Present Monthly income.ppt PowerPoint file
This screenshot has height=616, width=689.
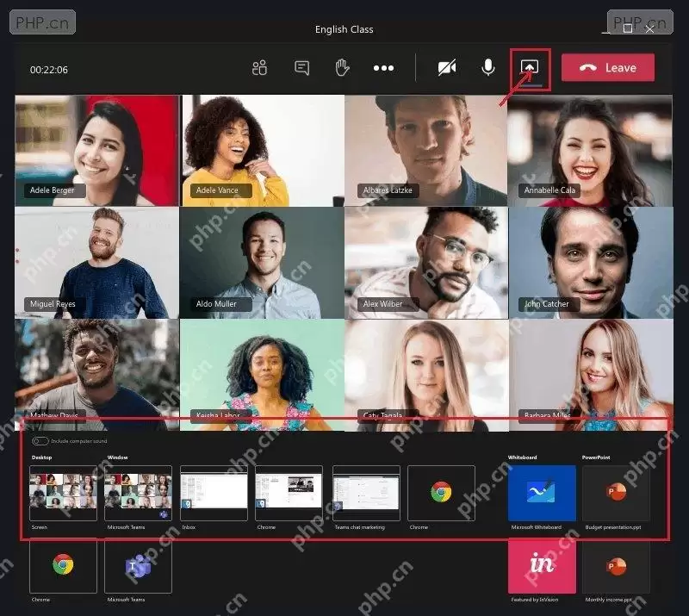click(x=616, y=566)
